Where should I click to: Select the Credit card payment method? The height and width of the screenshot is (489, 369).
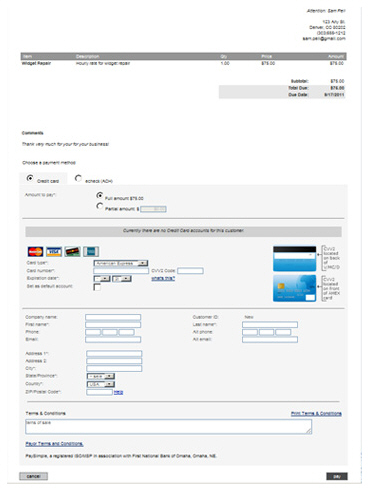pyautogui.click(x=30, y=178)
